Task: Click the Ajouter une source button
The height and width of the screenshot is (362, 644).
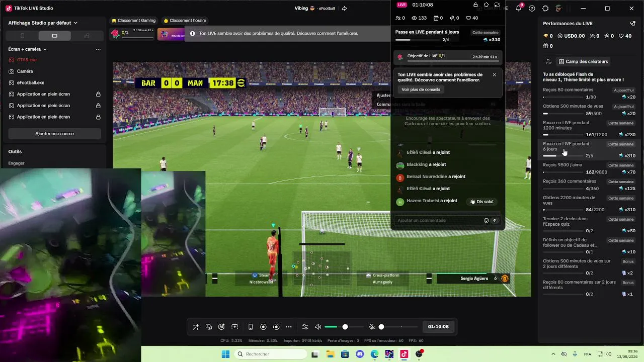Action: pyautogui.click(x=54, y=134)
